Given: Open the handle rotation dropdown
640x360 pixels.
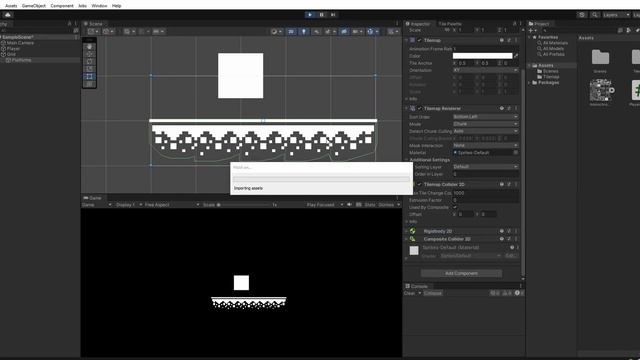Looking at the screenshot, I should click(108, 31).
